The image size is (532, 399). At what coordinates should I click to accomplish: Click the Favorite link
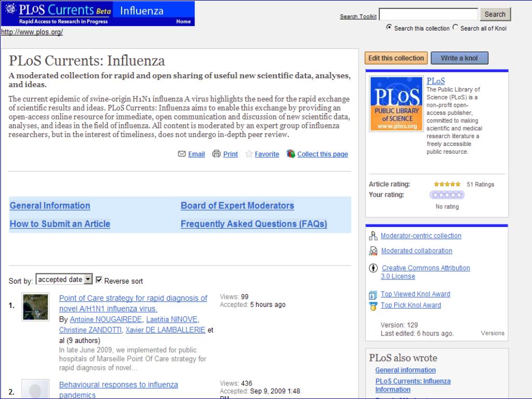point(267,154)
